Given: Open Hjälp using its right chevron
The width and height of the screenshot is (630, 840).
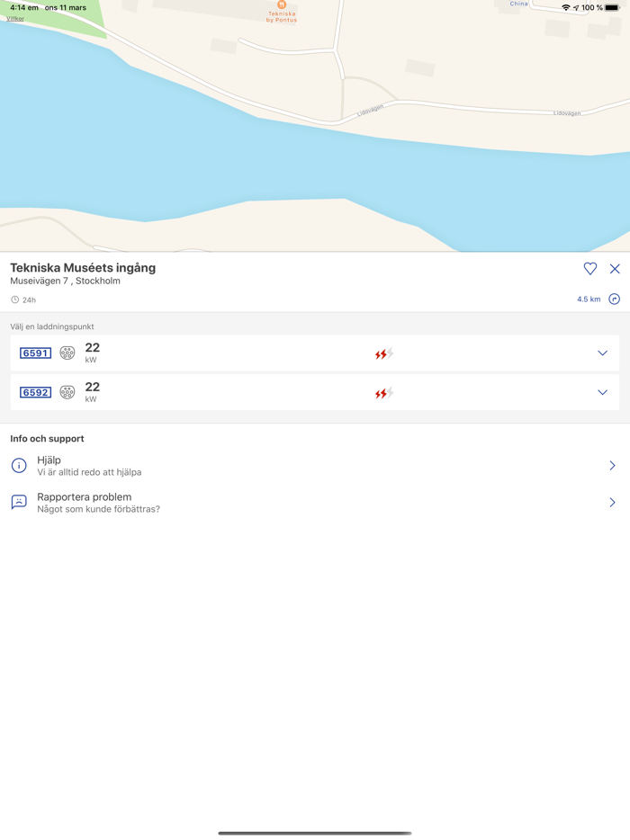Looking at the screenshot, I should tap(612, 466).
